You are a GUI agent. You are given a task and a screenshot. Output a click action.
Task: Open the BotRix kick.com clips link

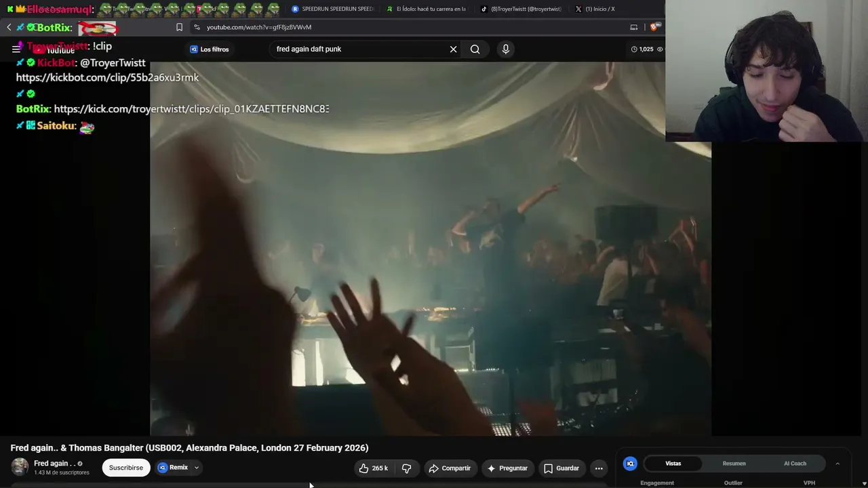[191, 108]
